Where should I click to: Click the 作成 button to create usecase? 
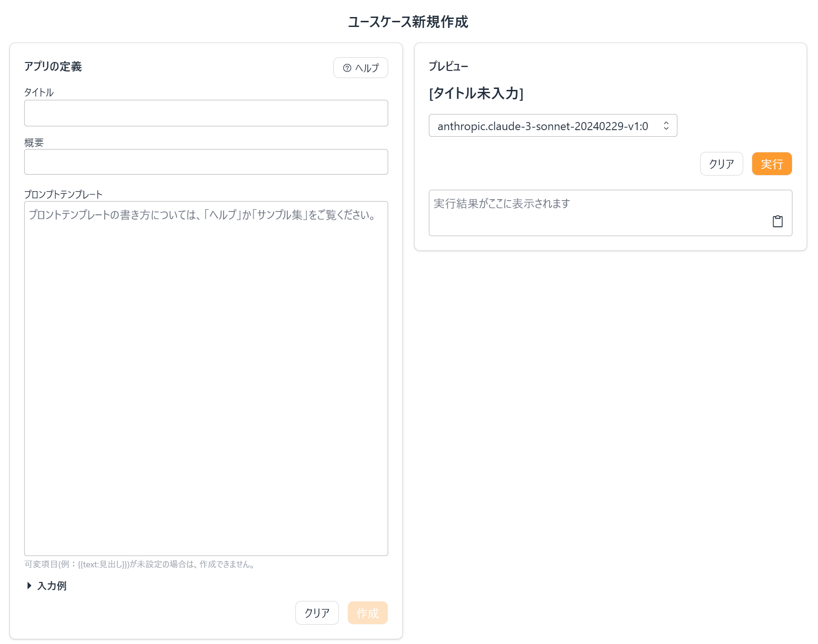click(367, 613)
